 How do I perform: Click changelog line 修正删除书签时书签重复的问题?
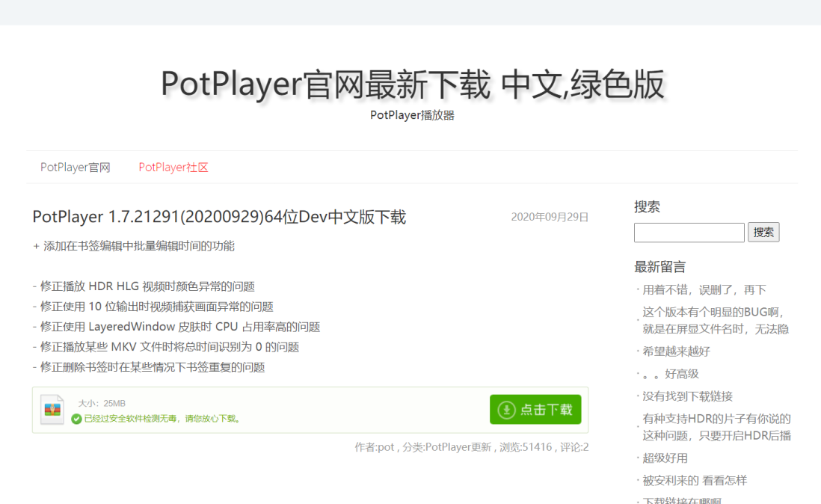tap(149, 367)
